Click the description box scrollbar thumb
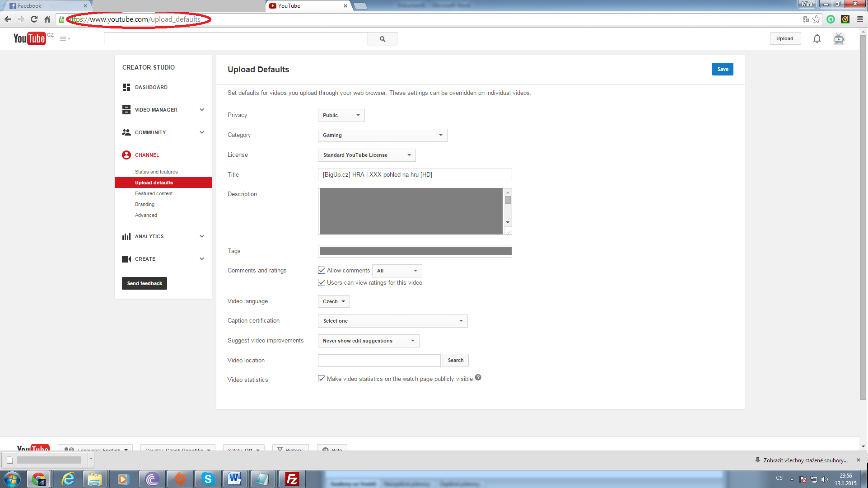868x488 pixels. tap(508, 200)
